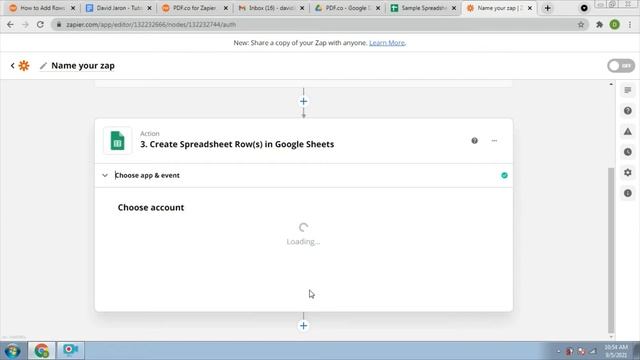This screenshot has height=360, width=640.
Task: Open help for the Create Spreadsheet Row step
Action: [x=474, y=141]
